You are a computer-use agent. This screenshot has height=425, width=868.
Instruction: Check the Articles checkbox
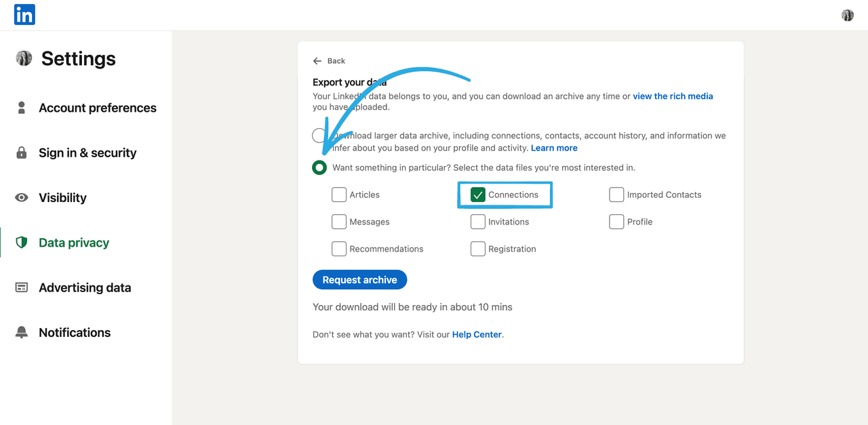pos(339,195)
